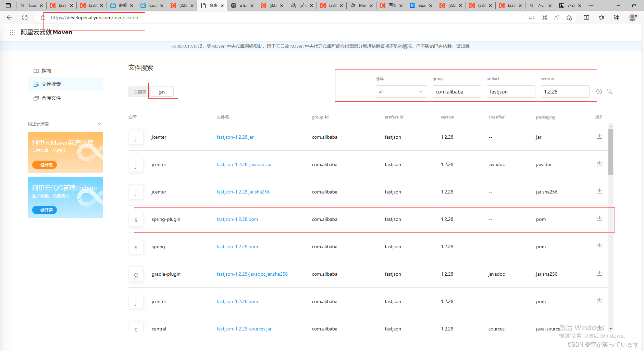Open the 指南 guide entry in the sidebar
Image resolution: width=644 pixels, height=351 pixels.
(x=47, y=71)
